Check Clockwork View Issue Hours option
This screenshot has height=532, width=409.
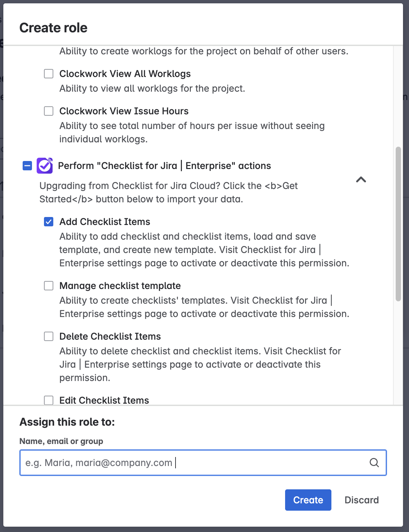point(49,111)
